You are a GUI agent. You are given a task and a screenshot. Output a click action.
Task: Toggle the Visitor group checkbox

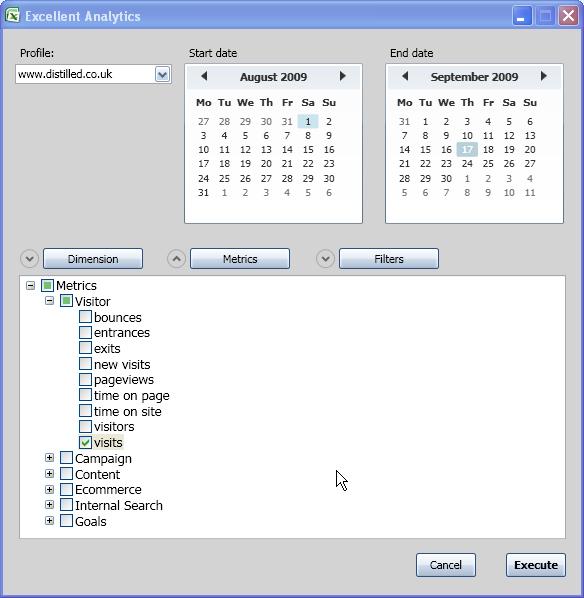(66, 301)
